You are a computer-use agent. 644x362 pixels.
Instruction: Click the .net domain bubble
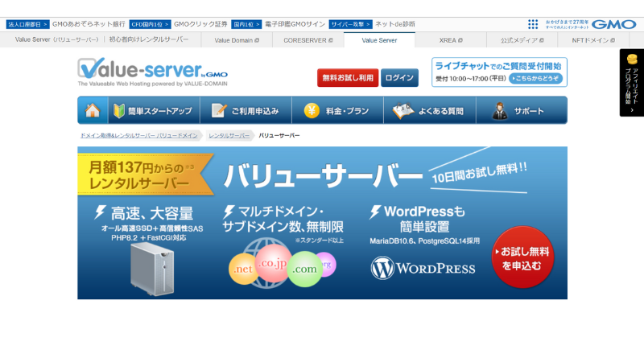(x=243, y=269)
